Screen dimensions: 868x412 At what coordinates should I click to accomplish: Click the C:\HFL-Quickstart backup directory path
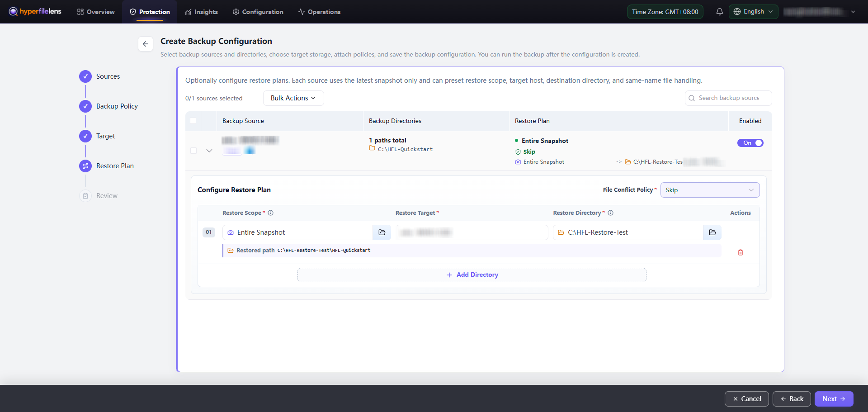click(x=405, y=149)
